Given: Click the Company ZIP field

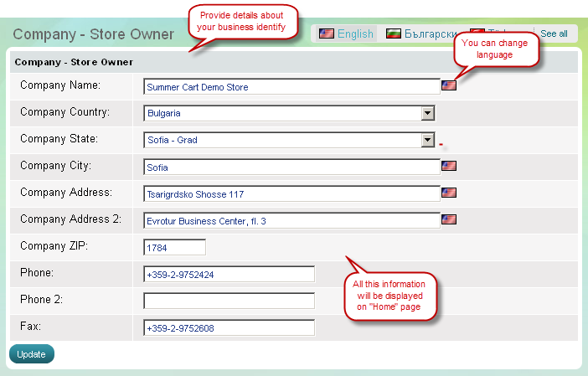Looking at the screenshot, I should pyautogui.click(x=174, y=248).
